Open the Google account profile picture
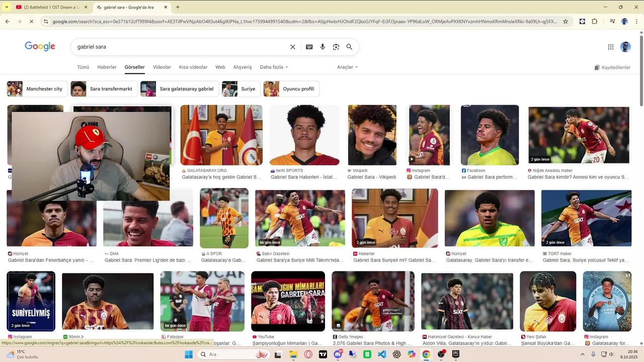Screen dimensions: 644x362 625,47
